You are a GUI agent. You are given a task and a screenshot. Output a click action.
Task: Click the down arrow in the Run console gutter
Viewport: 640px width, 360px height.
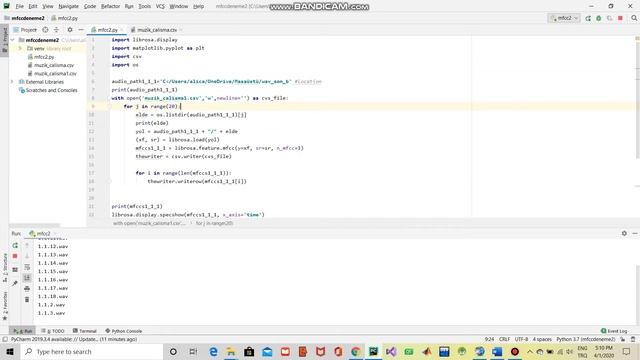[x=27, y=256]
